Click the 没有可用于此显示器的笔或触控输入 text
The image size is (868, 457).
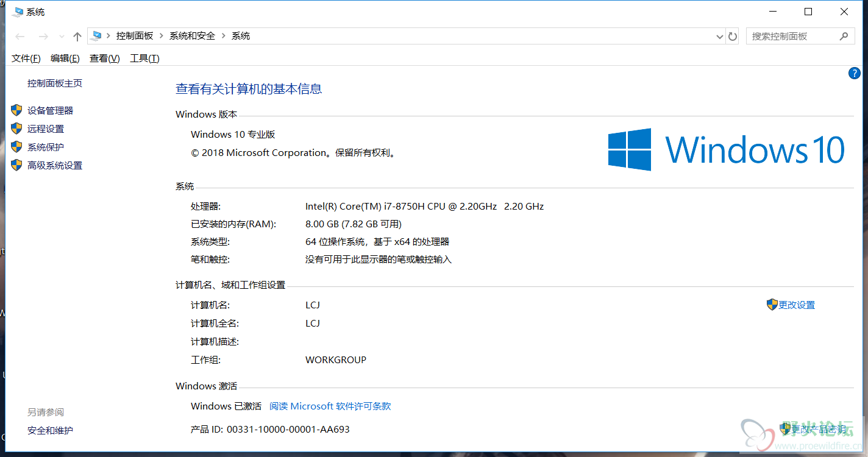[379, 260]
